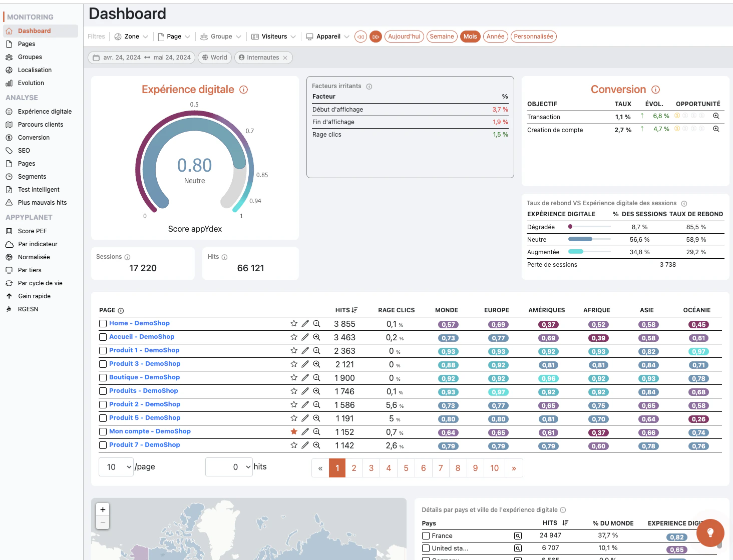Open the Appareil filter dropdown
This screenshot has height=560, width=733.
coord(327,37)
